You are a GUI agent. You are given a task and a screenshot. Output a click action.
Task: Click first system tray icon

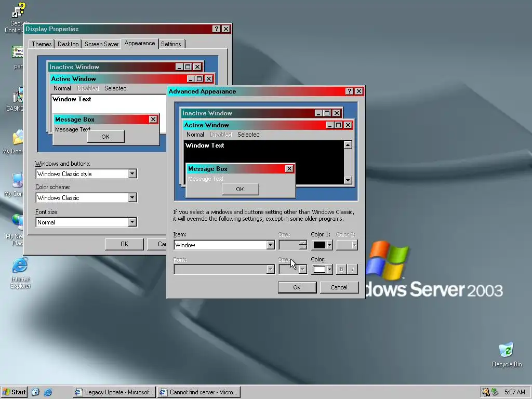click(486, 392)
